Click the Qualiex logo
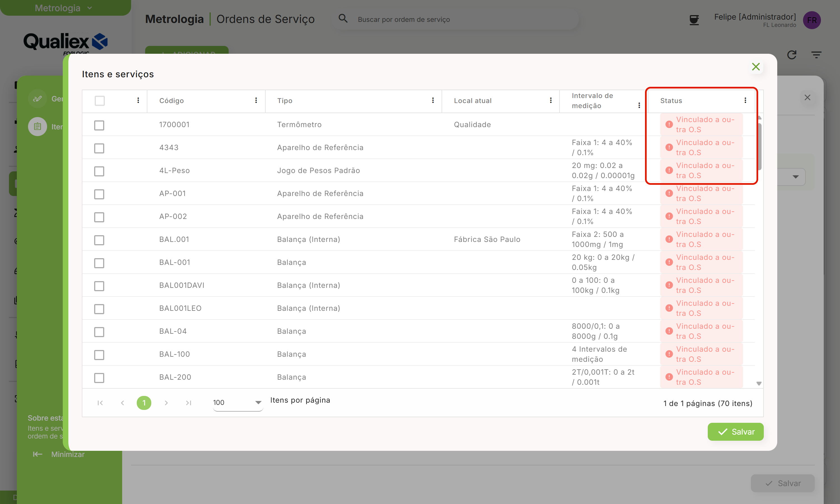This screenshot has height=504, width=840. pos(65,43)
